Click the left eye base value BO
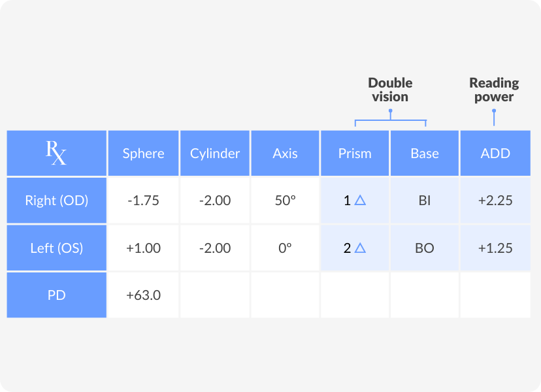541x392 pixels. [x=425, y=248]
